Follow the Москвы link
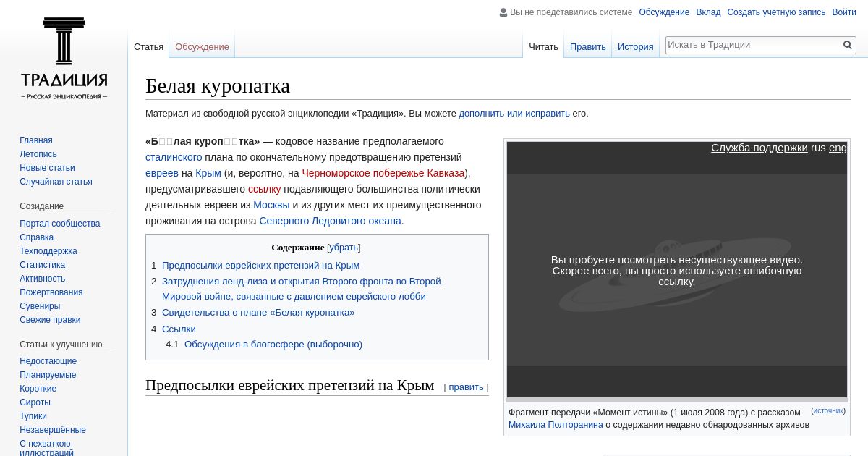 [x=271, y=205]
